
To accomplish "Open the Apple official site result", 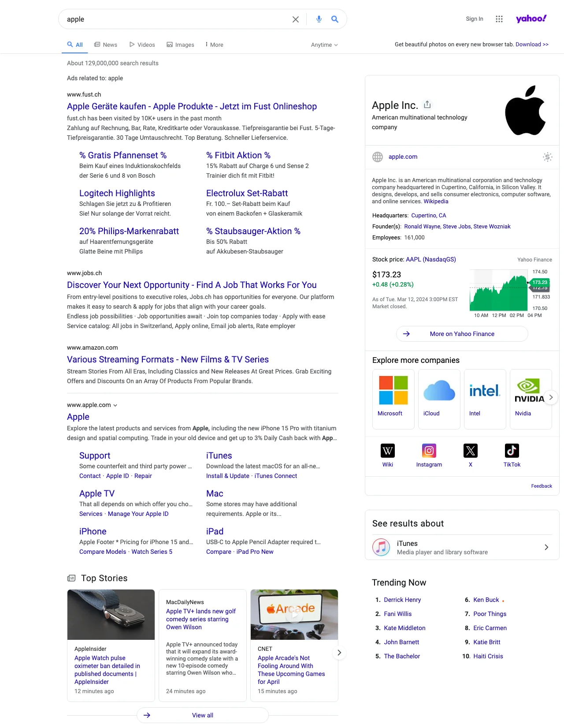I will point(78,417).
